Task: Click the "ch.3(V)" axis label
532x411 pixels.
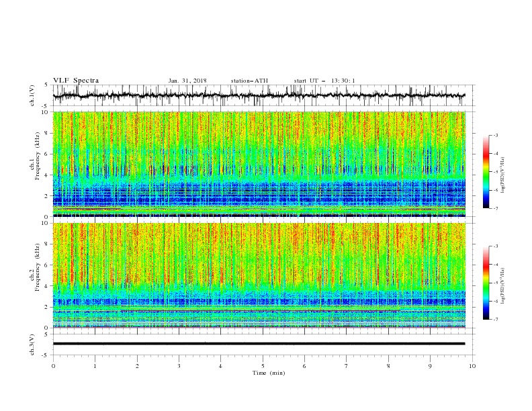Action: 32,345
